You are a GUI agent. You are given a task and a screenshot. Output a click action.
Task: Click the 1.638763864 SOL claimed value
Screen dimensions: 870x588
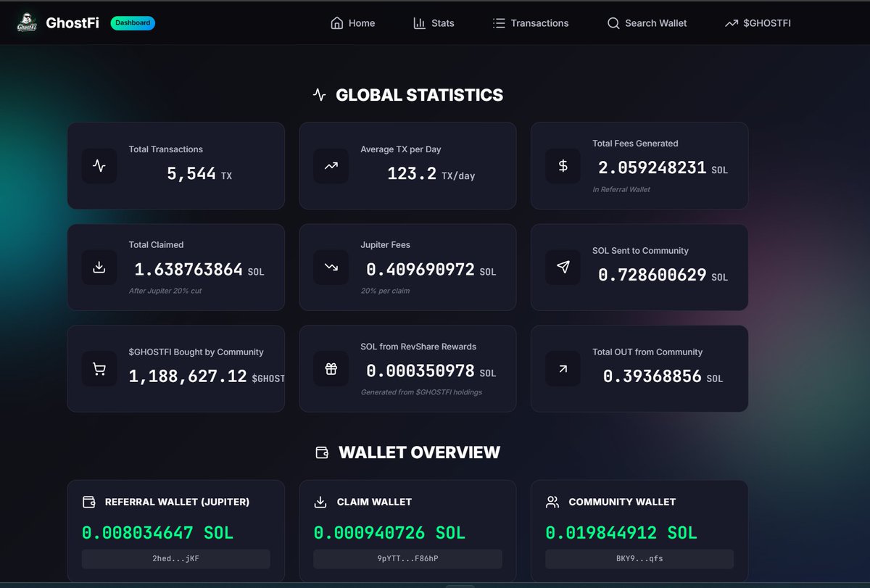(199, 270)
